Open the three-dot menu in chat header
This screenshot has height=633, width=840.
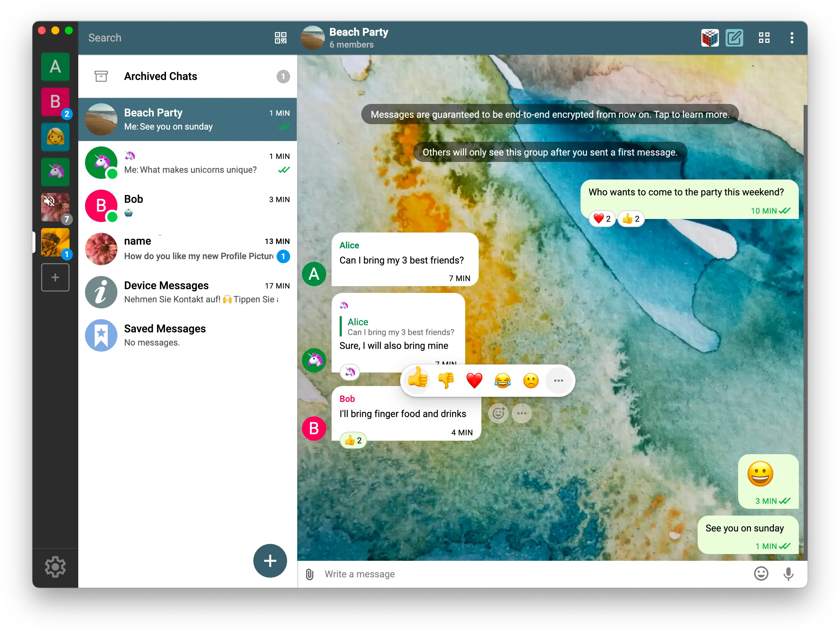click(x=792, y=37)
